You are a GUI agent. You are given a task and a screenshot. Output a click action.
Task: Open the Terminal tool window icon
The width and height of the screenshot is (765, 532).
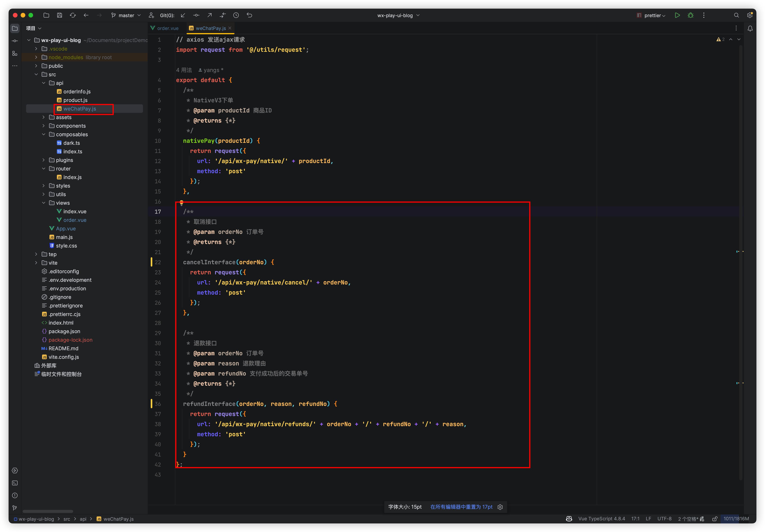[15, 483]
